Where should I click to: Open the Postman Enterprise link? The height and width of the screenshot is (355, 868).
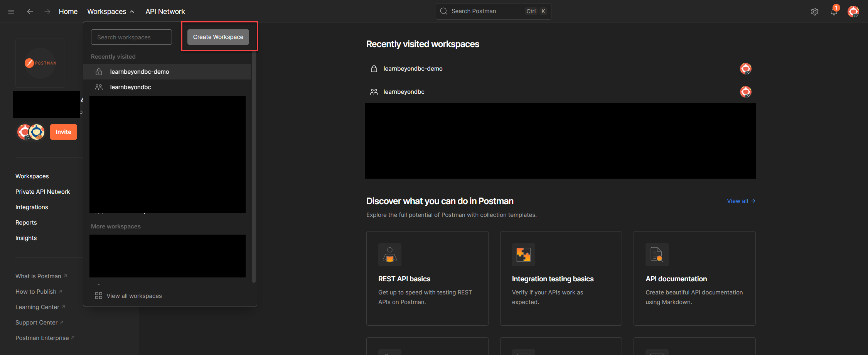pos(45,338)
